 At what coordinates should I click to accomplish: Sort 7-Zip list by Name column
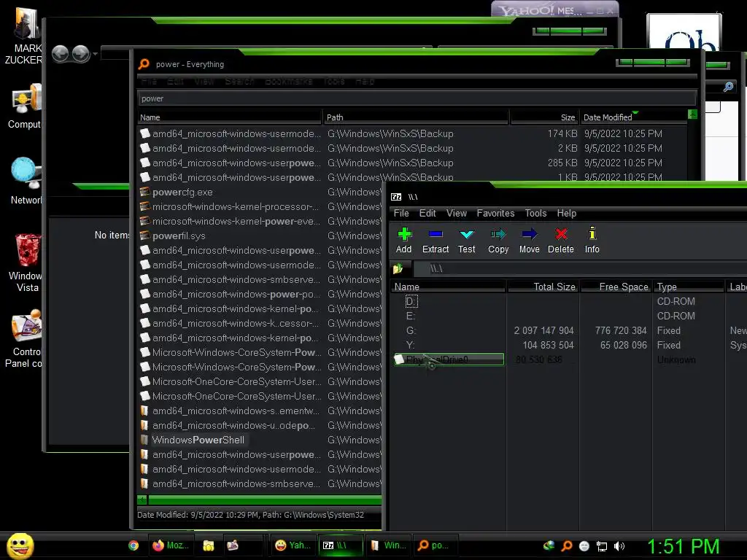click(x=449, y=287)
